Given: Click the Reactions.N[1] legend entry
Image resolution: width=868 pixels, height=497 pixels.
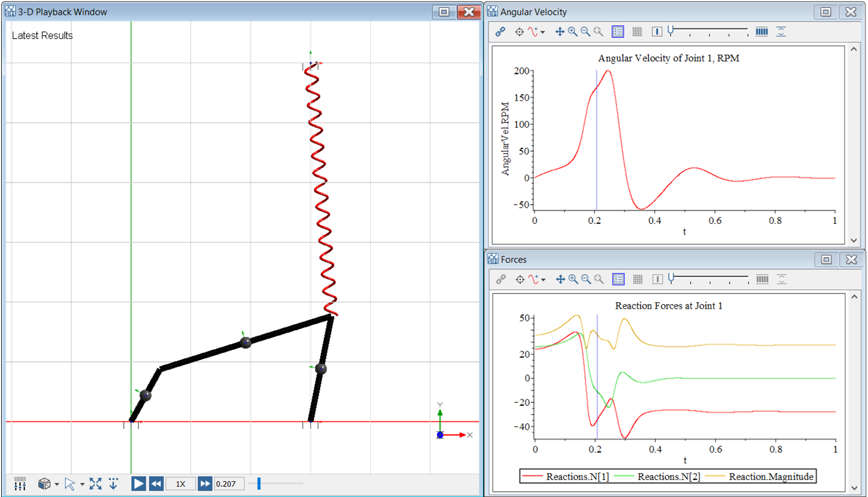Looking at the screenshot, I should tap(577, 477).
